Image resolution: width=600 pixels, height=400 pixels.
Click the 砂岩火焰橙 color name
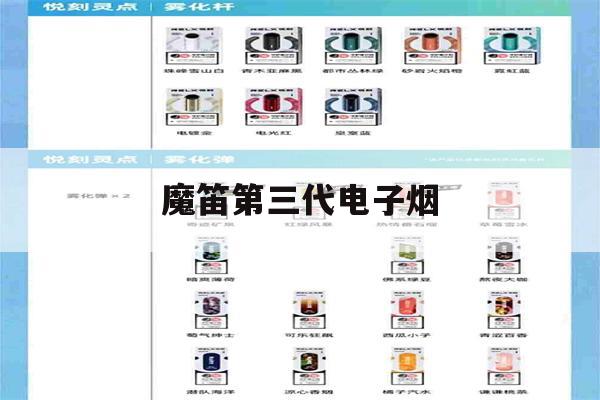[432, 71]
